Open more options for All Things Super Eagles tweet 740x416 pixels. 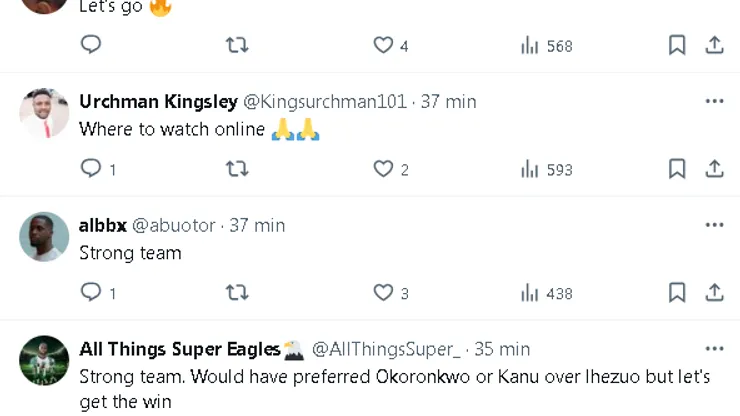pyautogui.click(x=714, y=349)
